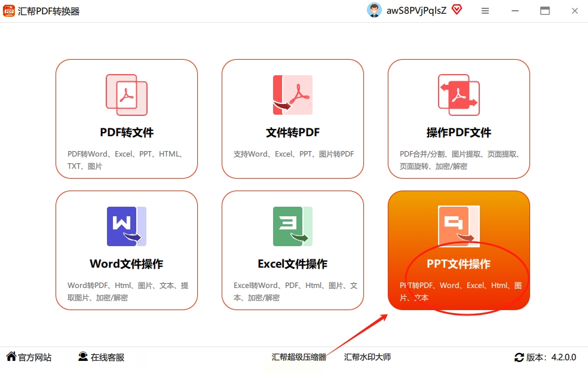Click the purple Word文件操作 icon
This screenshot has height=374, width=588.
coord(127,226)
